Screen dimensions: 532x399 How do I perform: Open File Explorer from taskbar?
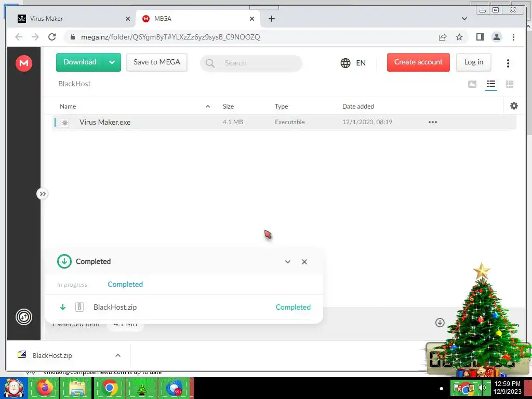click(x=77, y=388)
